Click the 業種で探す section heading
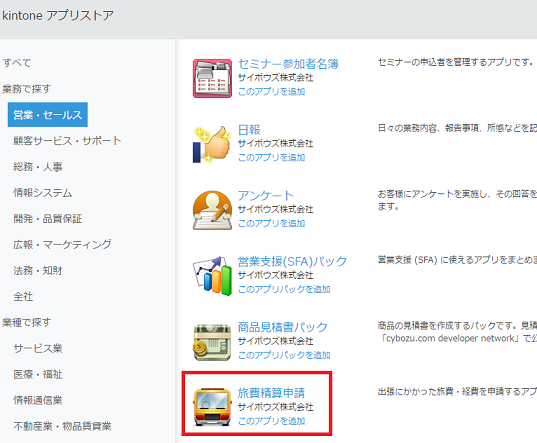537x443 pixels. [x=27, y=322]
